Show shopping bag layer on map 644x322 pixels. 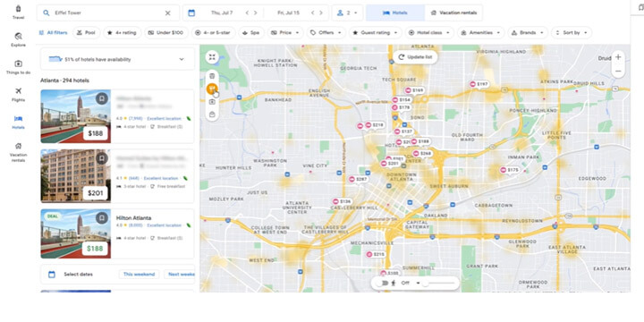[x=212, y=114]
